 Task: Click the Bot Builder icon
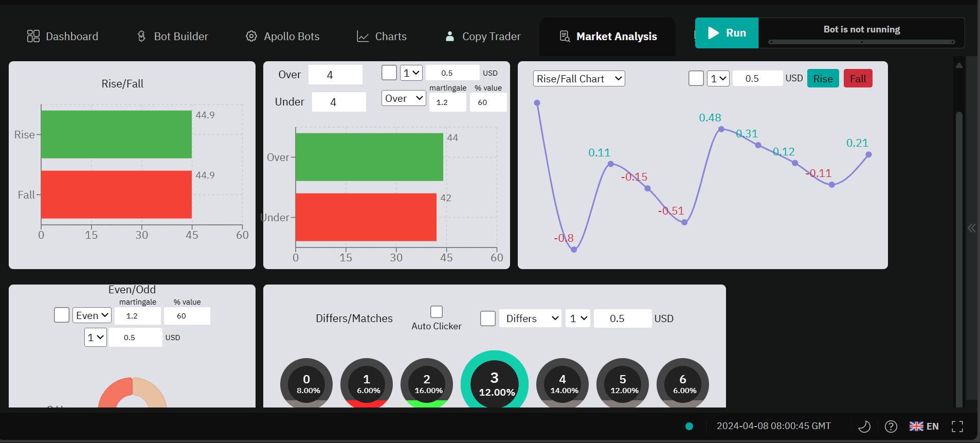(141, 36)
